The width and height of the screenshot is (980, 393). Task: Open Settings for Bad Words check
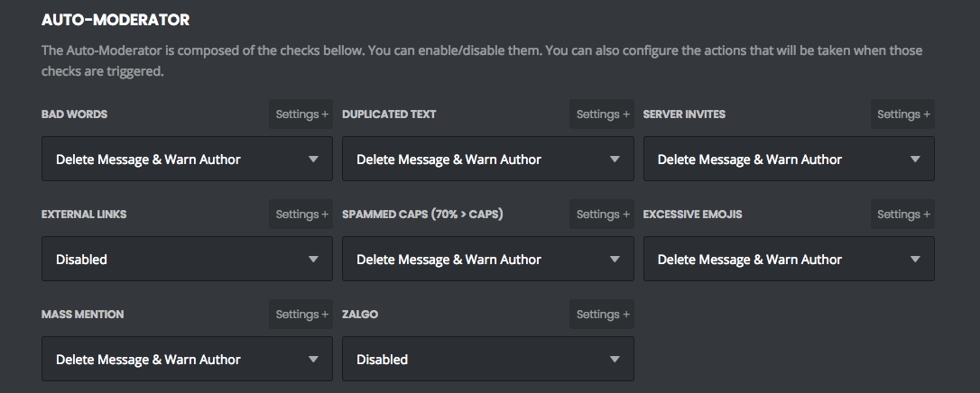coord(300,114)
